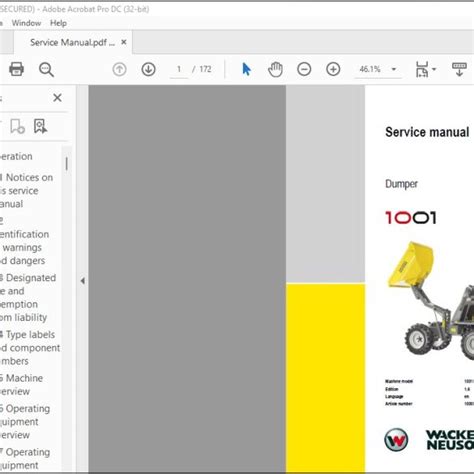Go to next page arrow
Viewport: 474px width, 474px height.
(x=148, y=69)
